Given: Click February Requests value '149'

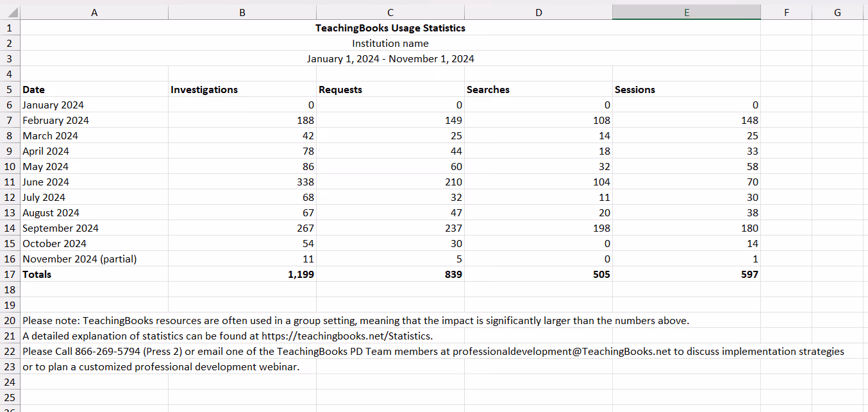Looking at the screenshot, I should coord(390,121).
